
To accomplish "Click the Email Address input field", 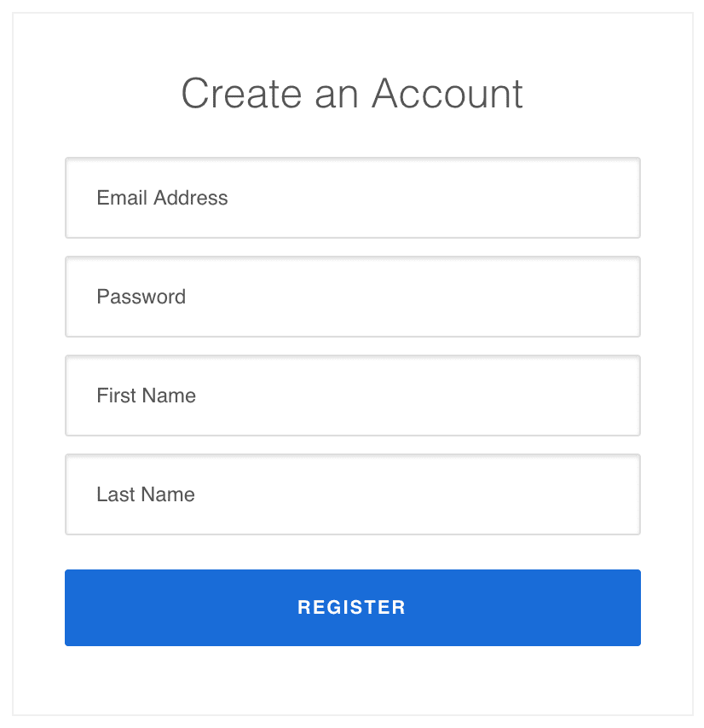I will point(352,198).
